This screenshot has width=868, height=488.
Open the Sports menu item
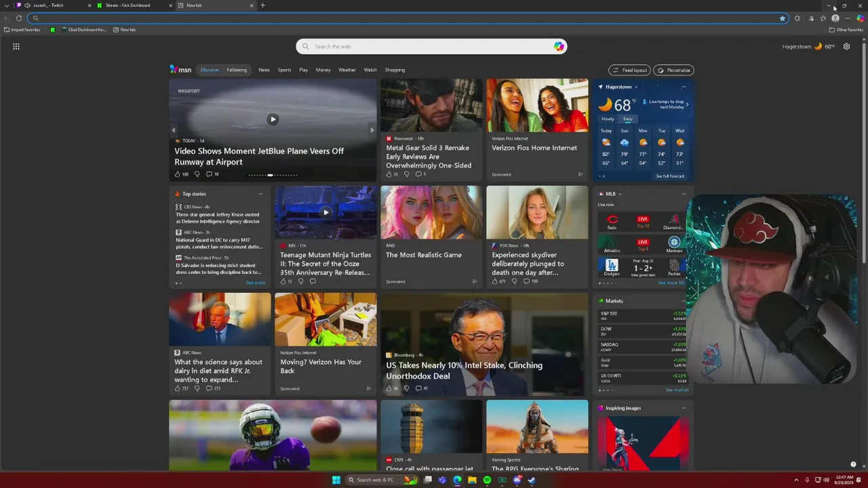click(284, 70)
